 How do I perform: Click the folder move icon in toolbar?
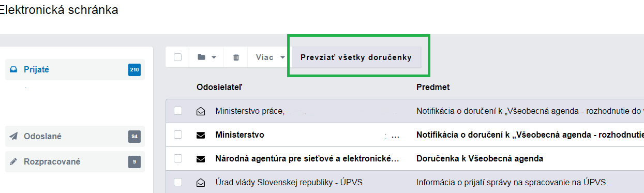[201, 57]
